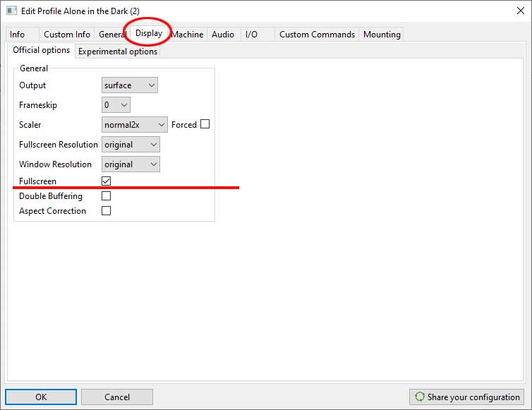This screenshot has width=532, height=410.
Task: Click the Fullscreen Resolution label
Action: click(59, 145)
